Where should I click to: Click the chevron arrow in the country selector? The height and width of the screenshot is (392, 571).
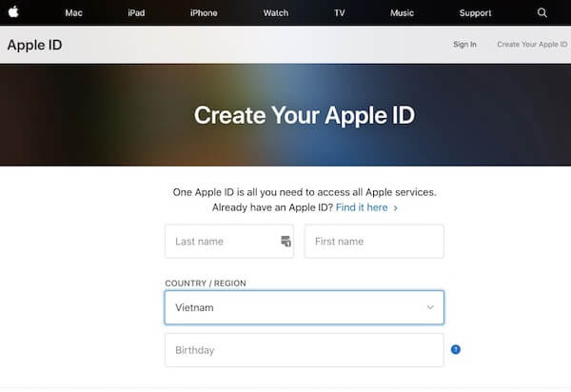430,307
